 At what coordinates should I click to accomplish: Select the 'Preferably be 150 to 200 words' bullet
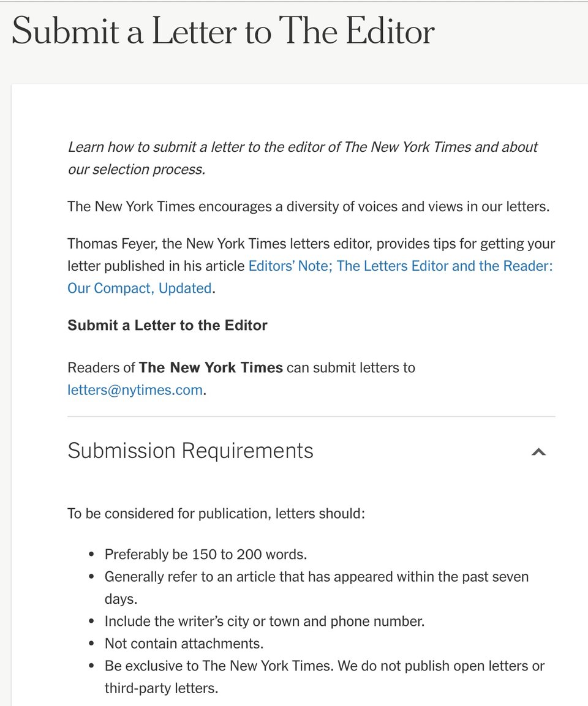(206, 555)
